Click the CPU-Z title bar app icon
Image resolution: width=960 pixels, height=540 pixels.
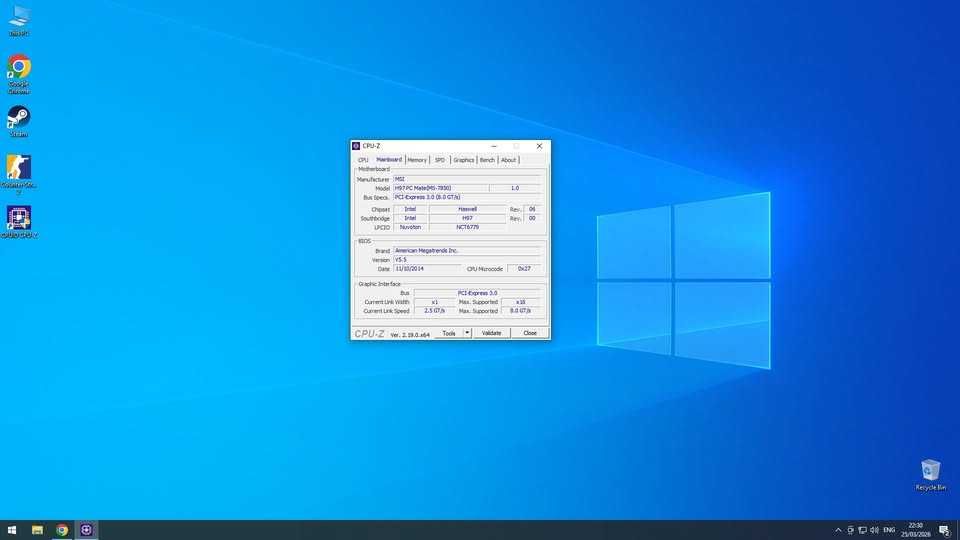pos(356,146)
